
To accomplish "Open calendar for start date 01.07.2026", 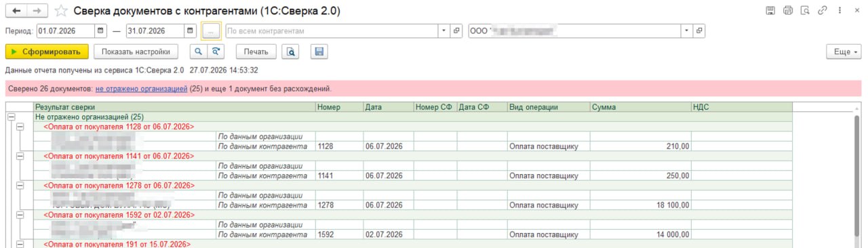I will 101,31.
